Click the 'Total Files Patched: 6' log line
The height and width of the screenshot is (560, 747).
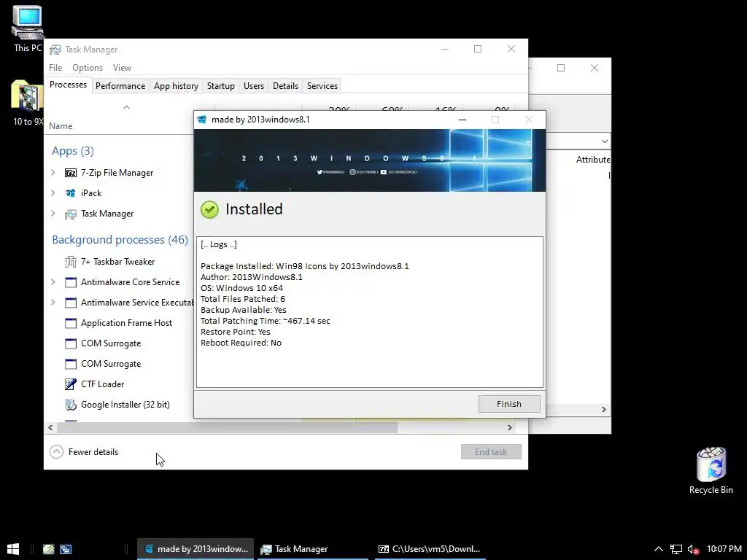tap(242, 299)
